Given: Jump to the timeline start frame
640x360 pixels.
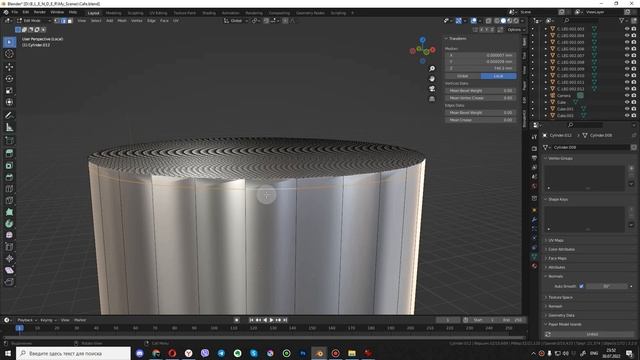Looking at the screenshot, I should click(x=251, y=320).
